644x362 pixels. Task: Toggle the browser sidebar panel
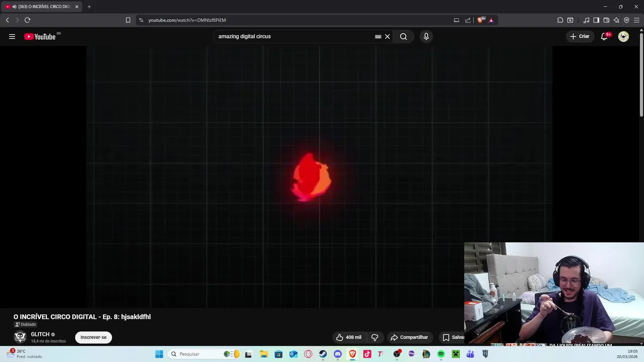click(x=596, y=20)
